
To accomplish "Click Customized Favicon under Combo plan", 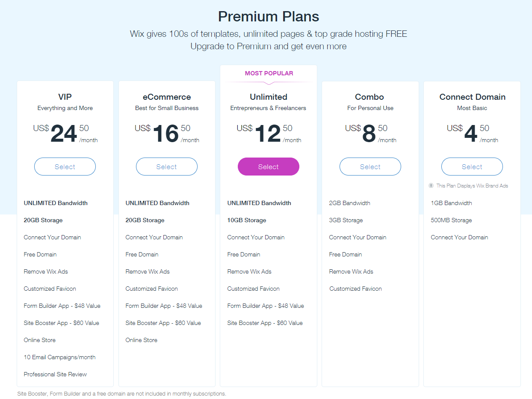I will (x=355, y=289).
